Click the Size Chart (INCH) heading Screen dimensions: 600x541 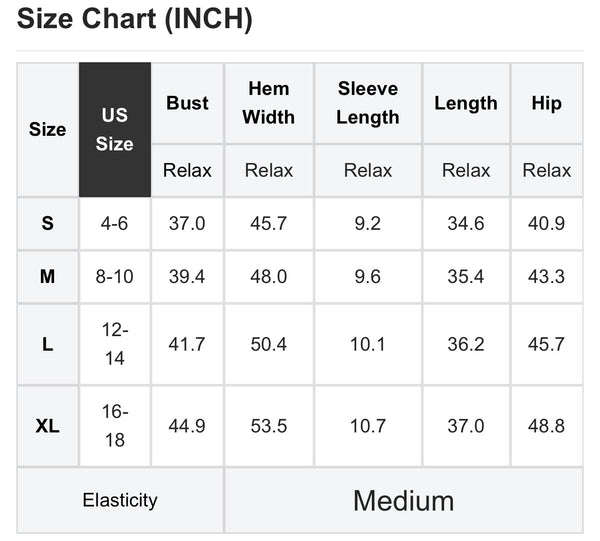(x=135, y=19)
